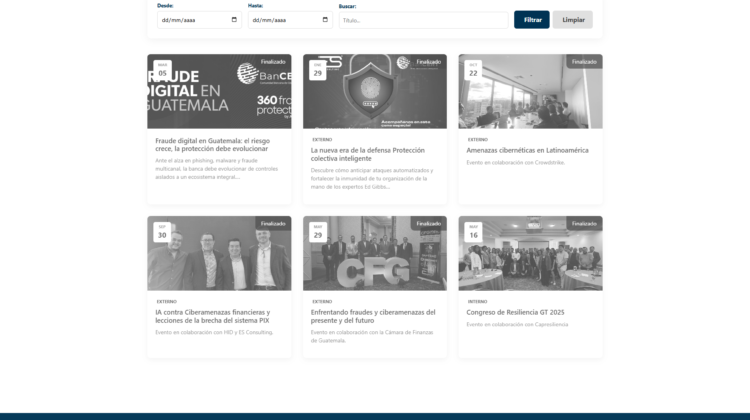Click the Hasta date input field
750x420 pixels.
pyautogui.click(x=281, y=20)
